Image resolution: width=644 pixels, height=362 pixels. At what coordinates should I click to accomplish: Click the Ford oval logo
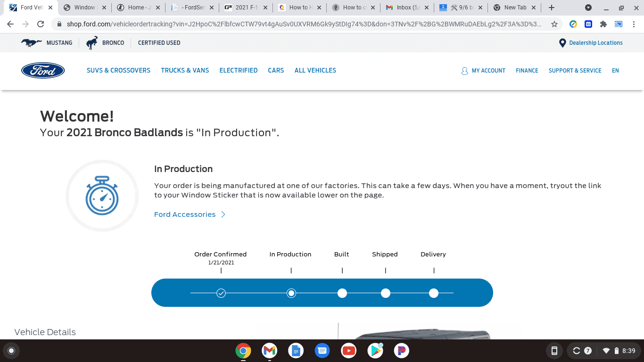click(43, 70)
